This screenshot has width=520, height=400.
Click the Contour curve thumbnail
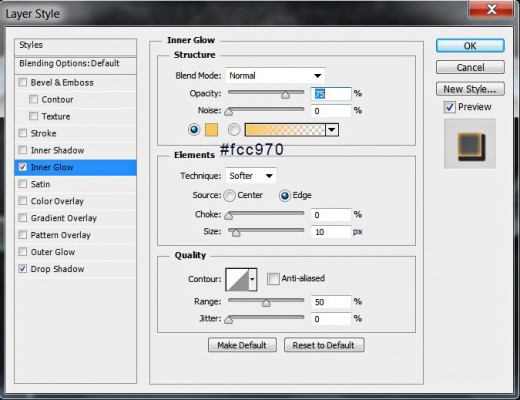pos(237,279)
